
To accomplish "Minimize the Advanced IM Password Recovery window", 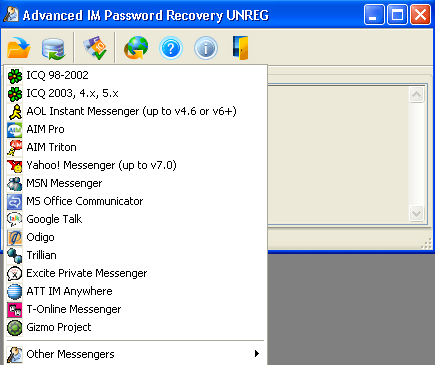I will pyautogui.click(x=374, y=15).
